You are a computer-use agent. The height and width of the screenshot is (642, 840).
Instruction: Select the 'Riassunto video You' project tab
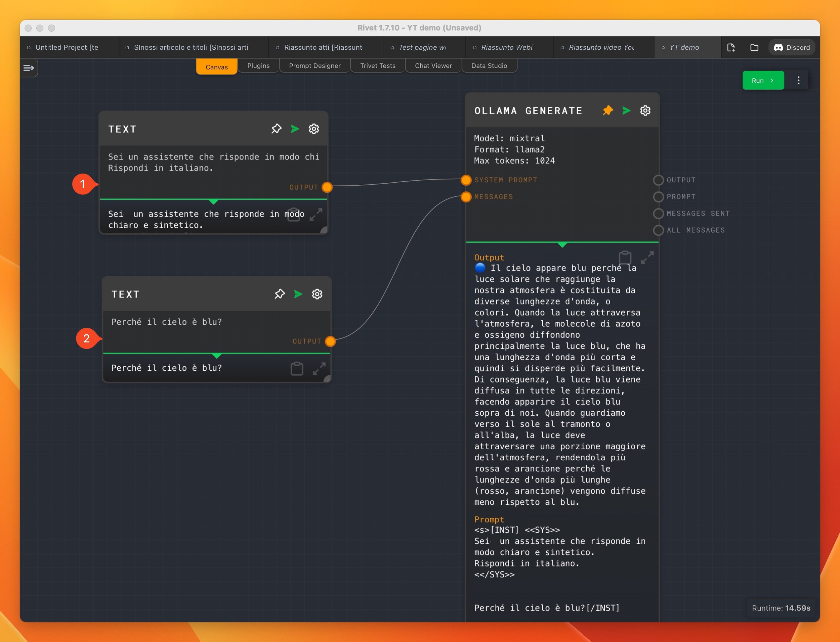tap(604, 47)
